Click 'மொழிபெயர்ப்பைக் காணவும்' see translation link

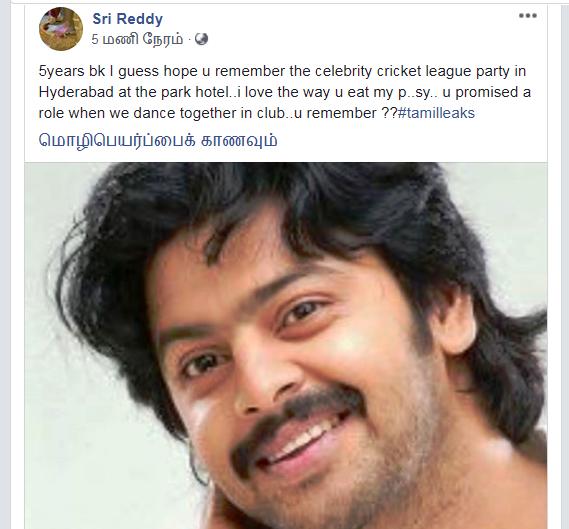(x=158, y=140)
